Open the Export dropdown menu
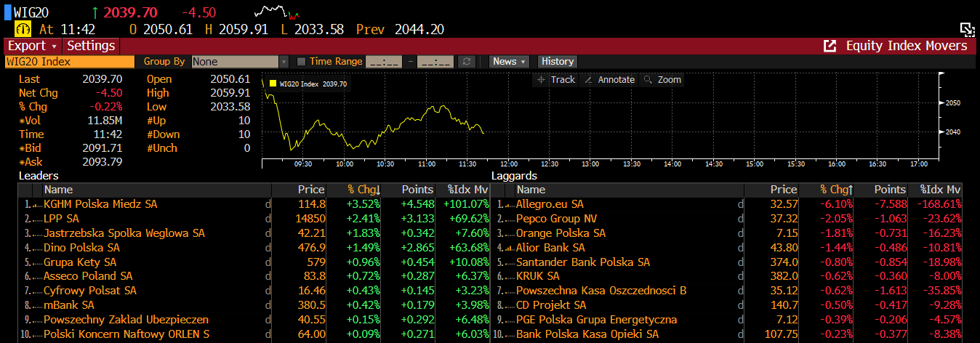The height and width of the screenshot is (343, 980). coord(32,46)
